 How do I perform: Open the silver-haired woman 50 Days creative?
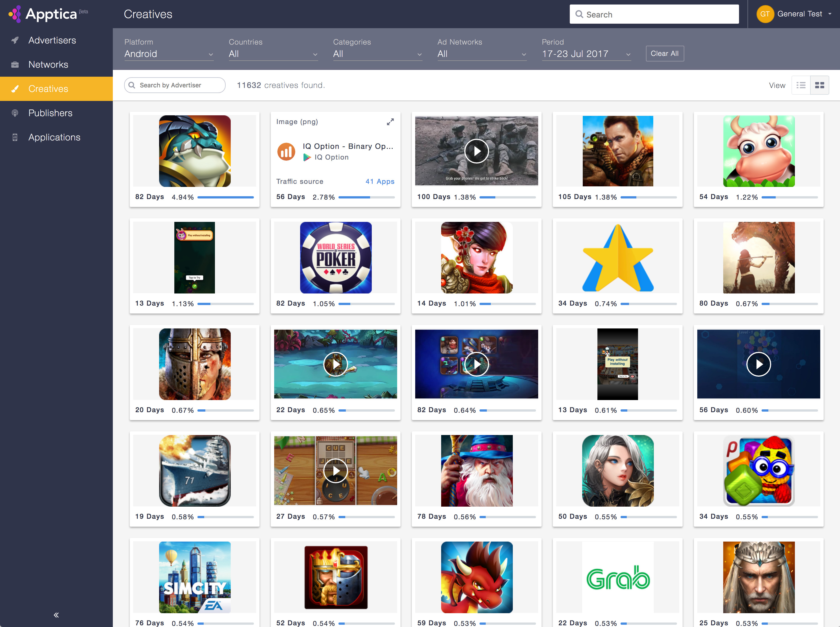pyautogui.click(x=617, y=471)
